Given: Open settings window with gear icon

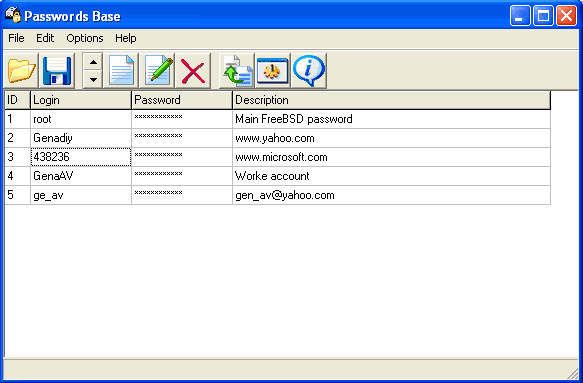Looking at the screenshot, I should coord(273,71).
